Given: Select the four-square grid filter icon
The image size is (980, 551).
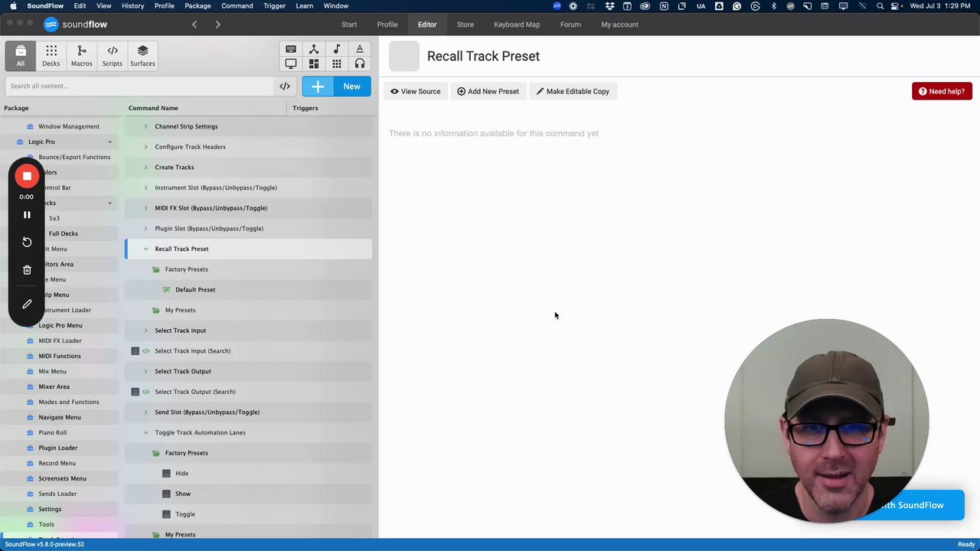Looking at the screenshot, I should (x=314, y=64).
